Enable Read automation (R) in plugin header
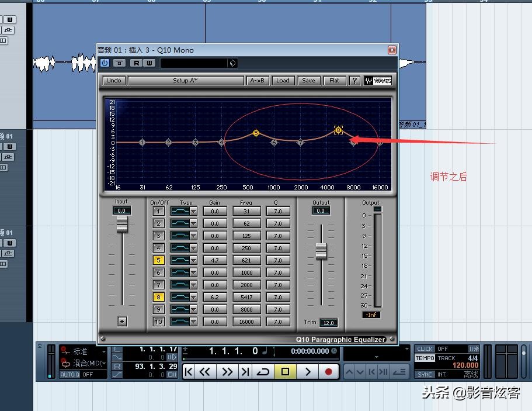Viewport: 532px width, 411px height. [x=137, y=63]
